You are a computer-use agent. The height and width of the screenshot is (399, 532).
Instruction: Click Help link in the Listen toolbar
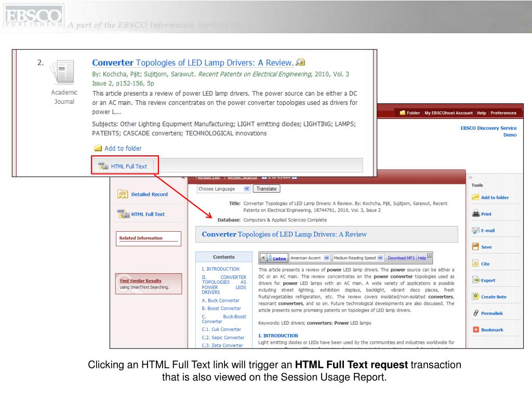point(422,258)
